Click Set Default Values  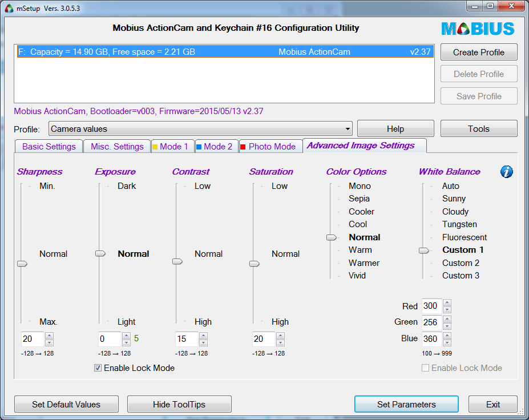tap(66, 404)
